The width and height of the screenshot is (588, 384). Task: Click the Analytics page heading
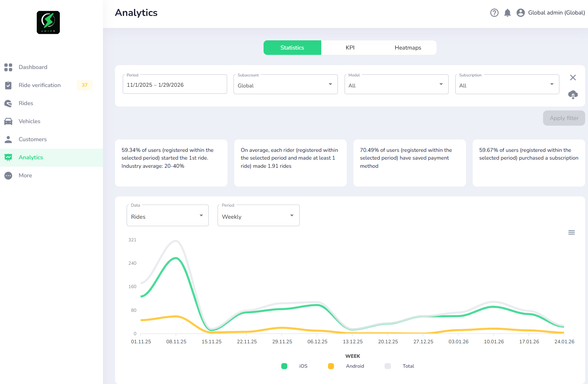click(136, 13)
